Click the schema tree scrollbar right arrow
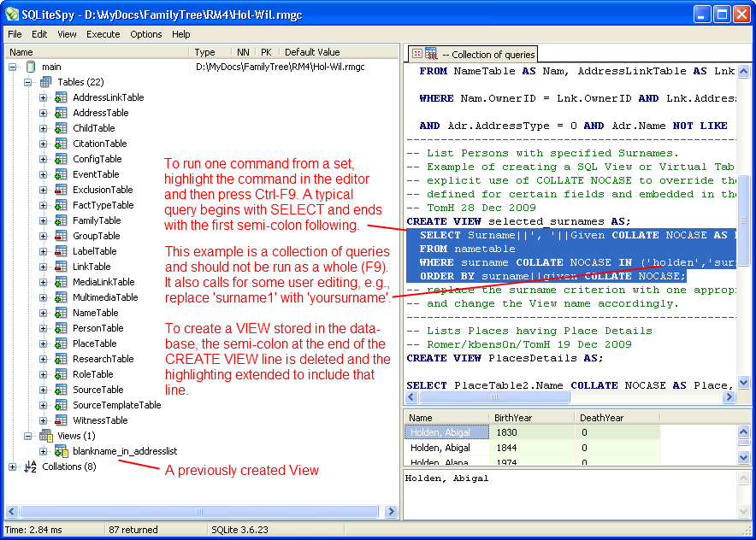The height and width of the screenshot is (540, 756). tap(392, 511)
